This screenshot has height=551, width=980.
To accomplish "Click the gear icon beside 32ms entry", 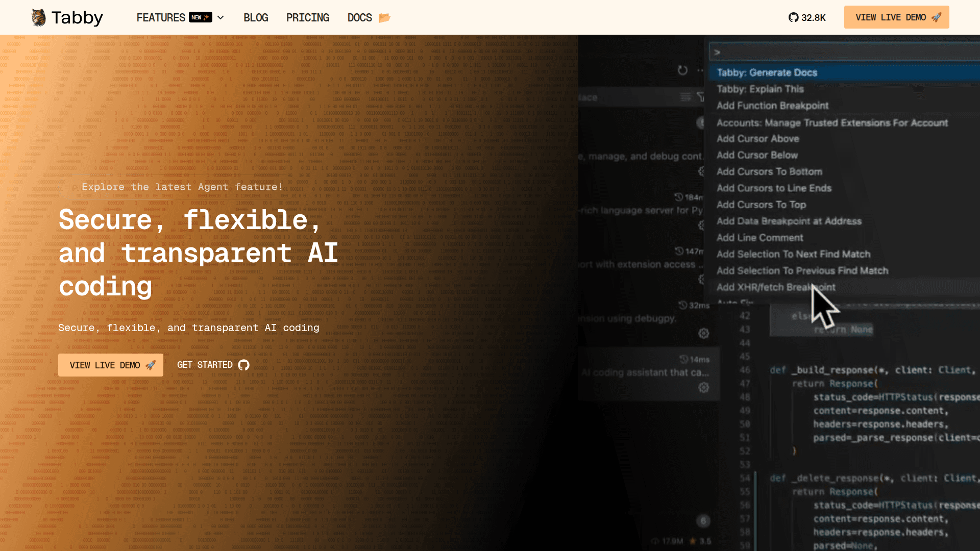I will click(703, 333).
